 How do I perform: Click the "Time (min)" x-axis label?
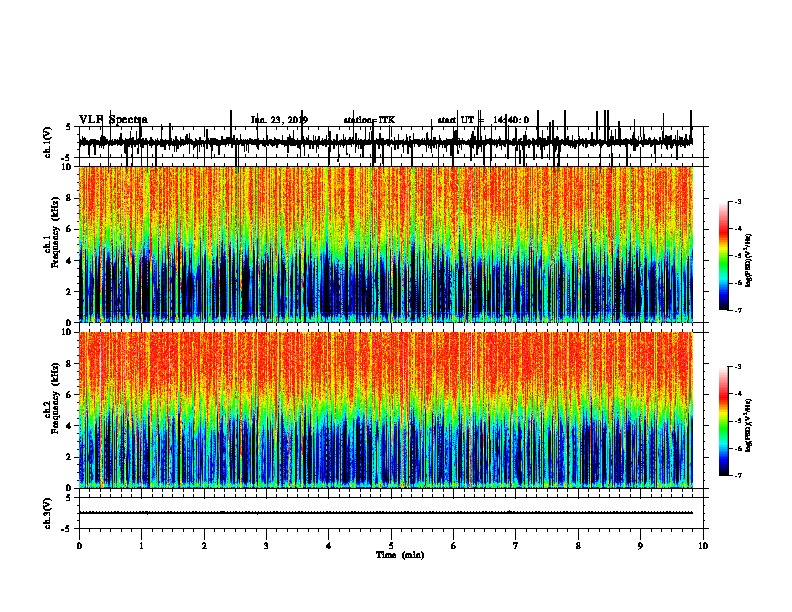[x=400, y=555]
